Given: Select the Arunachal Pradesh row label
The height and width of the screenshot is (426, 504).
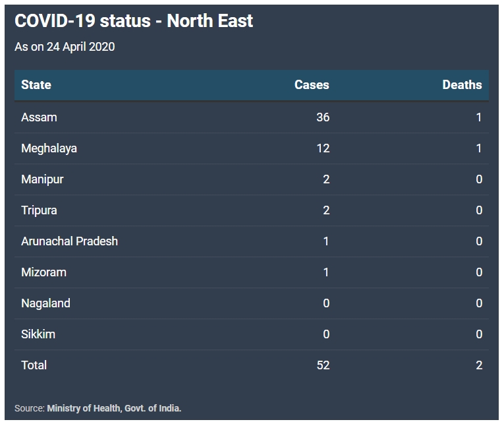Looking at the screenshot, I should [x=69, y=241].
